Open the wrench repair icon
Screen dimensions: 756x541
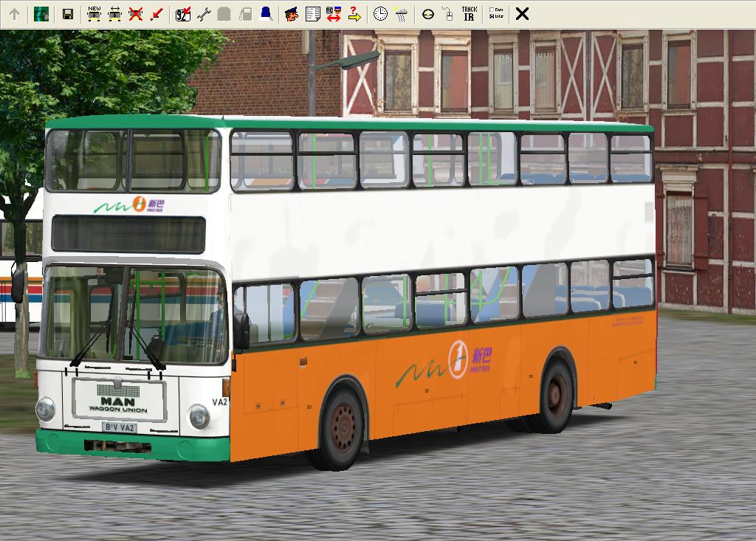click(204, 14)
